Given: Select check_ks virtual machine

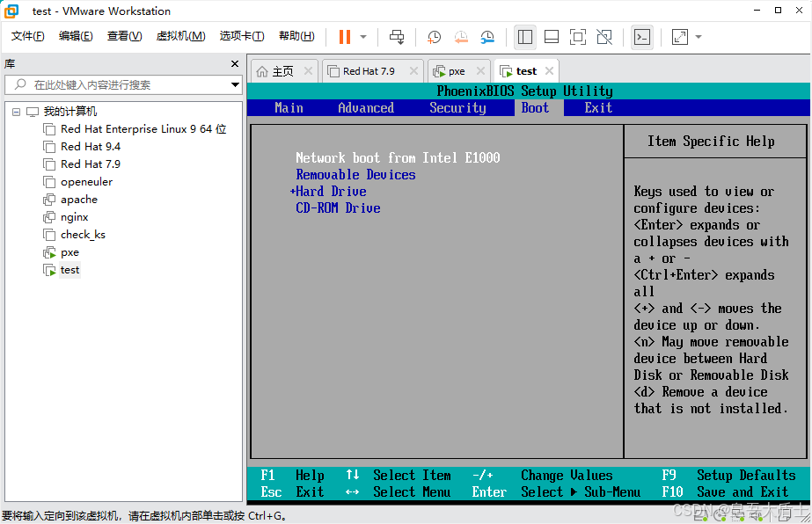Looking at the screenshot, I should tap(83, 235).
